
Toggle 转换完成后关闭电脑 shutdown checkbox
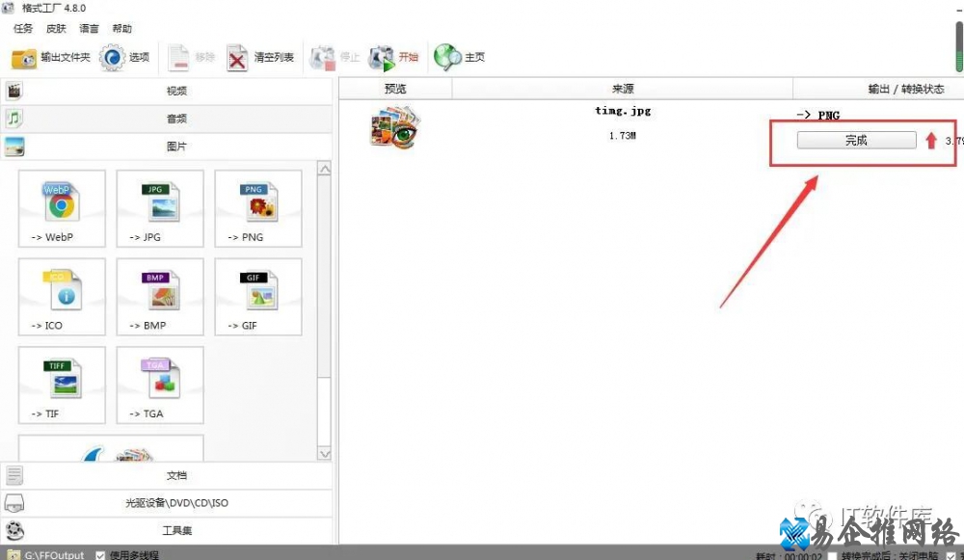pos(832,555)
